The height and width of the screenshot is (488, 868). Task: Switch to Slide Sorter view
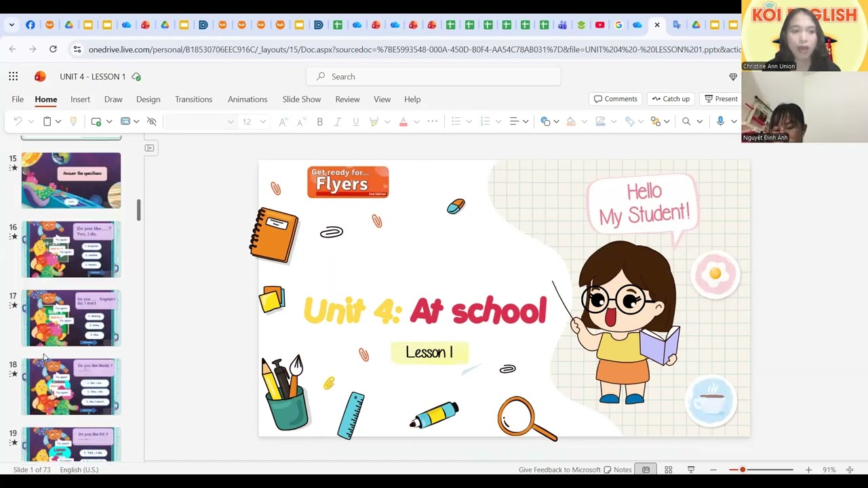[x=668, y=470]
